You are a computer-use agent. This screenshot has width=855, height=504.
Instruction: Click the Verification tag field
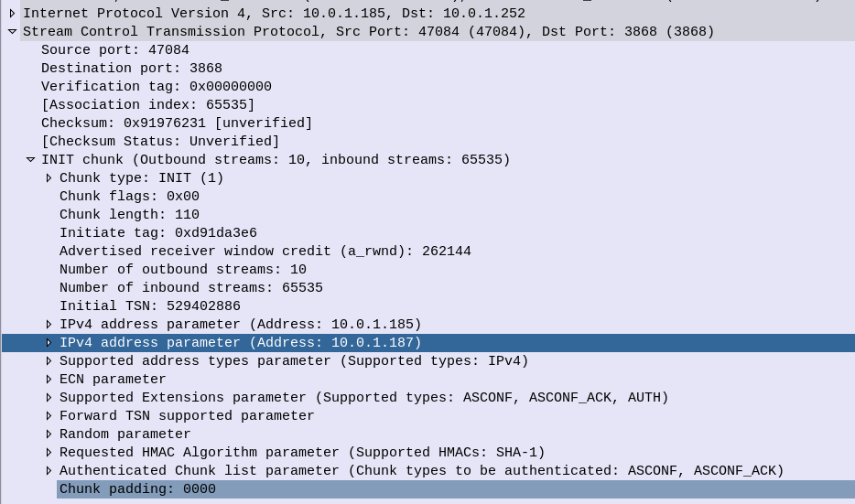click(x=157, y=87)
